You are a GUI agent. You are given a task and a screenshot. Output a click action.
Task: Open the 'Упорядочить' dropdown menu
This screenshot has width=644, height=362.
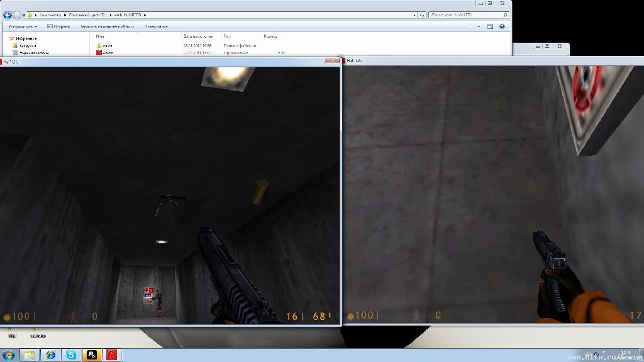[x=23, y=26]
